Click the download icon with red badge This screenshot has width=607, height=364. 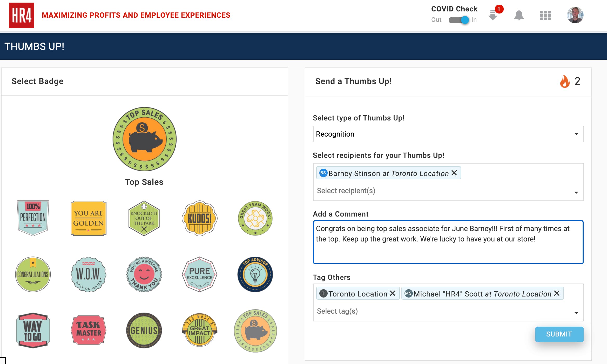click(x=493, y=15)
